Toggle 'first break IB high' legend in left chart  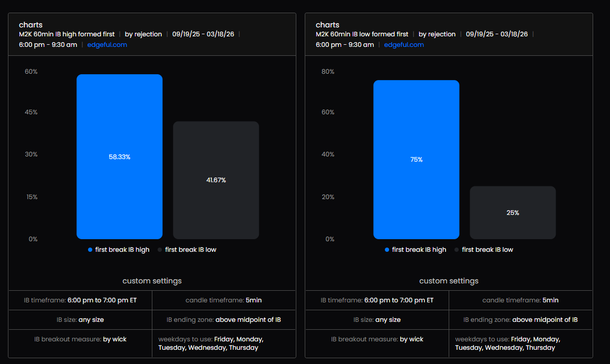click(119, 250)
